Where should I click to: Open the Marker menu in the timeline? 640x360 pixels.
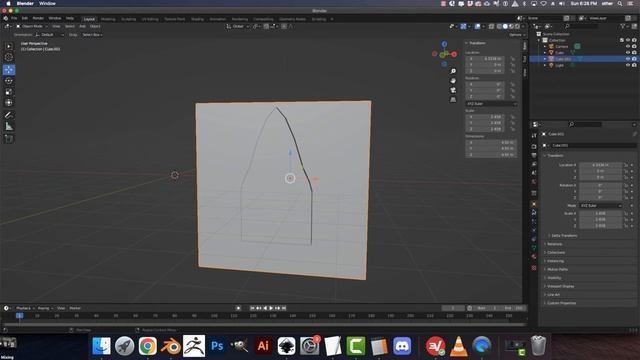click(75, 308)
